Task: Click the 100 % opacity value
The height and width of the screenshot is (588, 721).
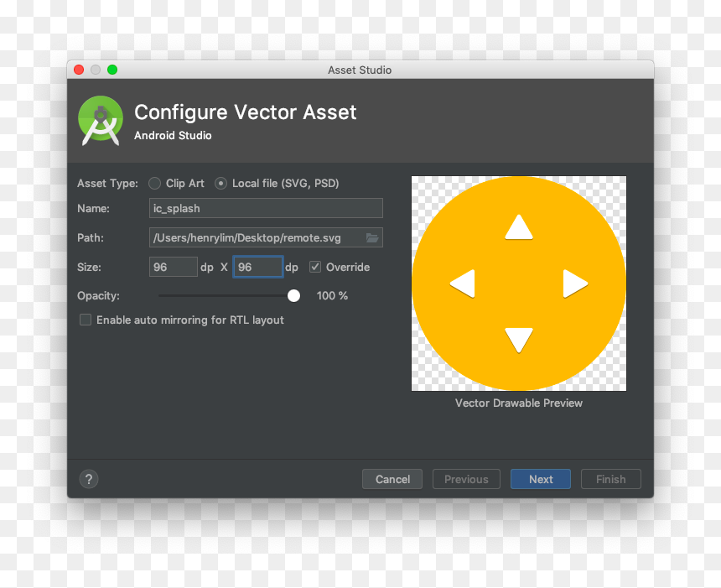Action: [x=332, y=296]
